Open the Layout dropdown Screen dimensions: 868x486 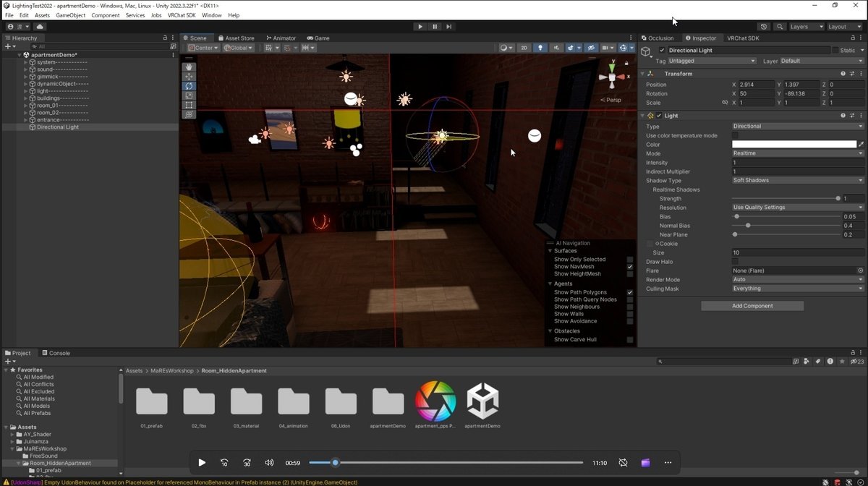pos(845,27)
